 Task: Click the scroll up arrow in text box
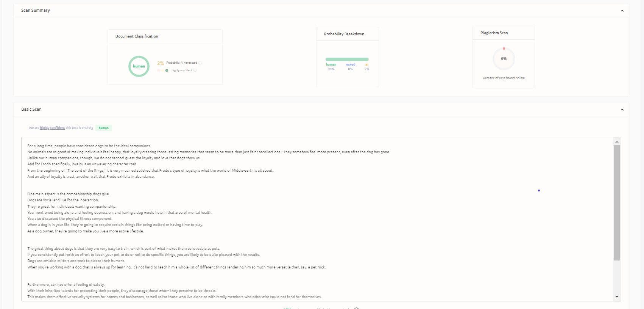pyautogui.click(x=617, y=141)
